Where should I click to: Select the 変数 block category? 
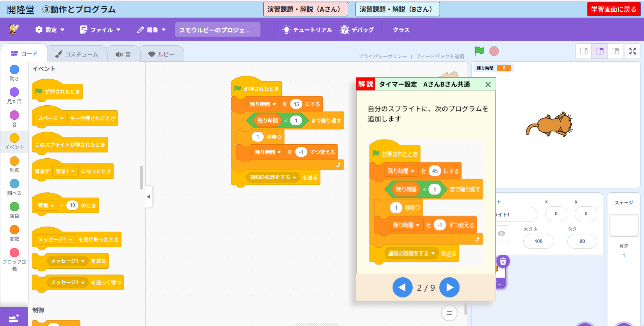(x=14, y=233)
